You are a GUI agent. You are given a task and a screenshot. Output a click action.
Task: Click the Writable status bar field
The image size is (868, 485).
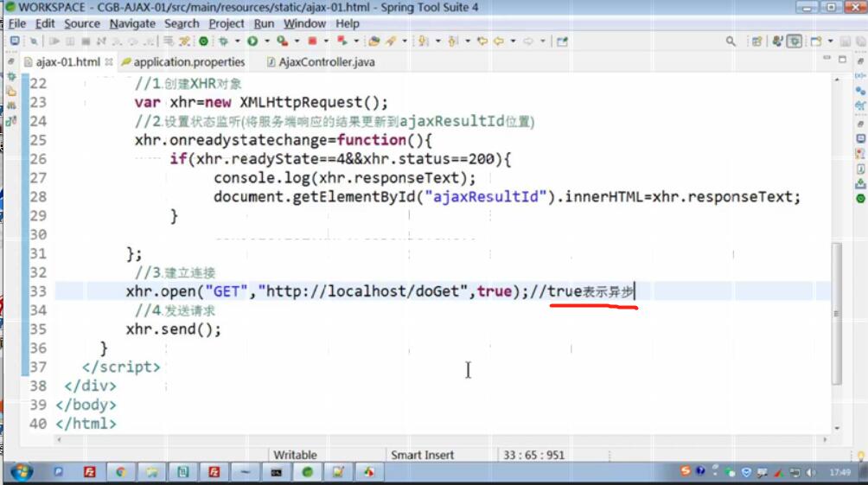coord(295,455)
